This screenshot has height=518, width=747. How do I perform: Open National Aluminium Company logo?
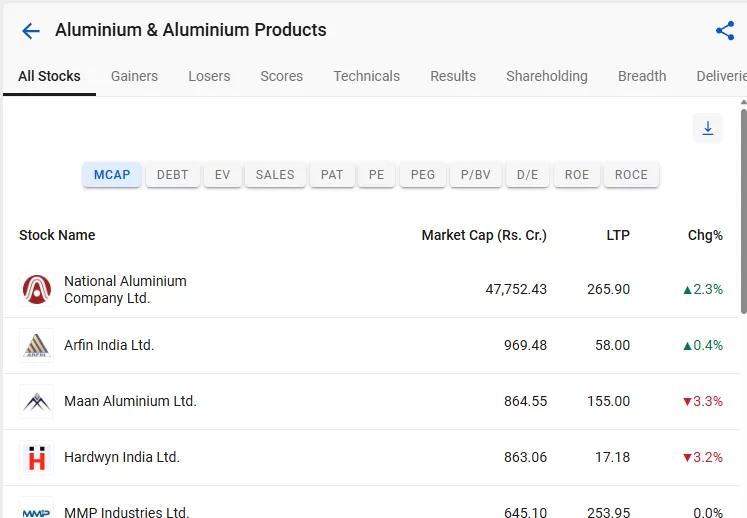pos(37,289)
